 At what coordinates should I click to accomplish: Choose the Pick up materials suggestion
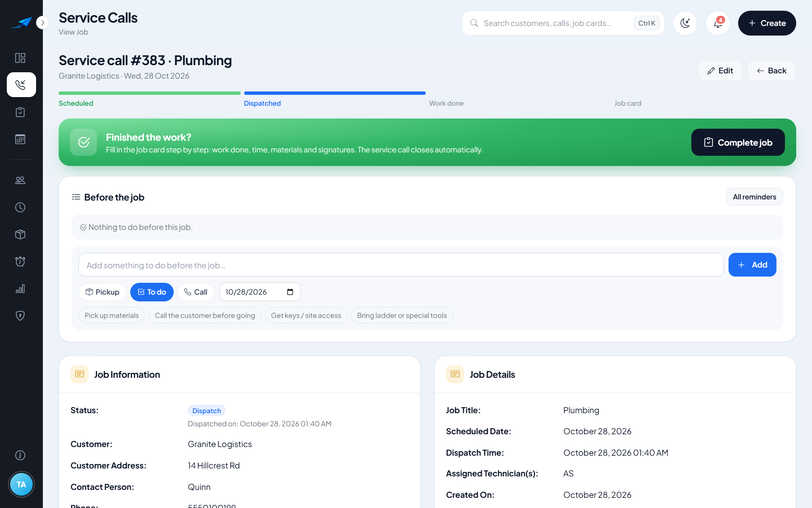(x=112, y=315)
